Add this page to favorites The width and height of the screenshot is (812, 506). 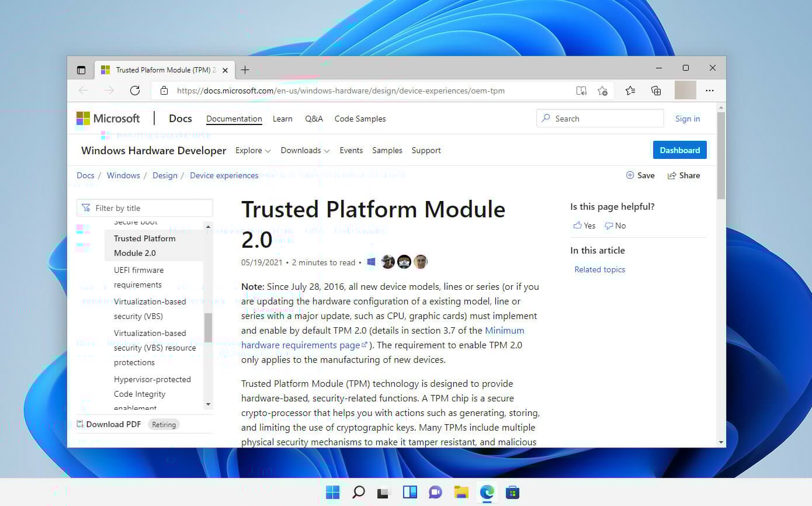pos(602,91)
